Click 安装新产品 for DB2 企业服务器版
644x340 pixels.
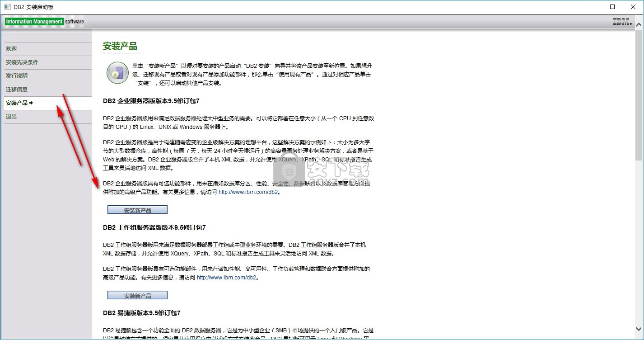click(137, 210)
